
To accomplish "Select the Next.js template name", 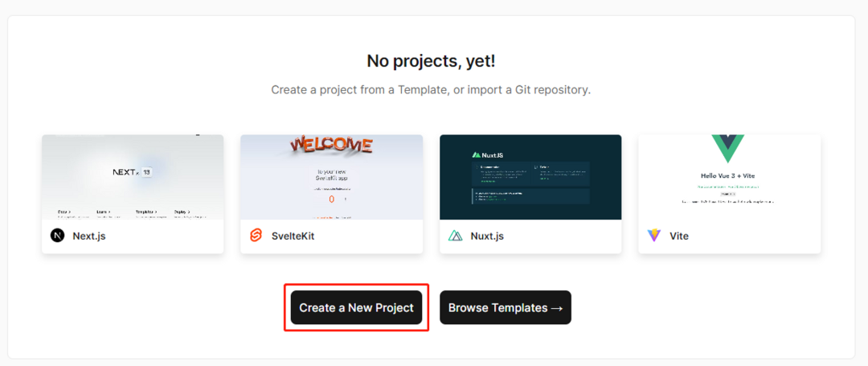I will pyautogui.click(x=89, y=236).
